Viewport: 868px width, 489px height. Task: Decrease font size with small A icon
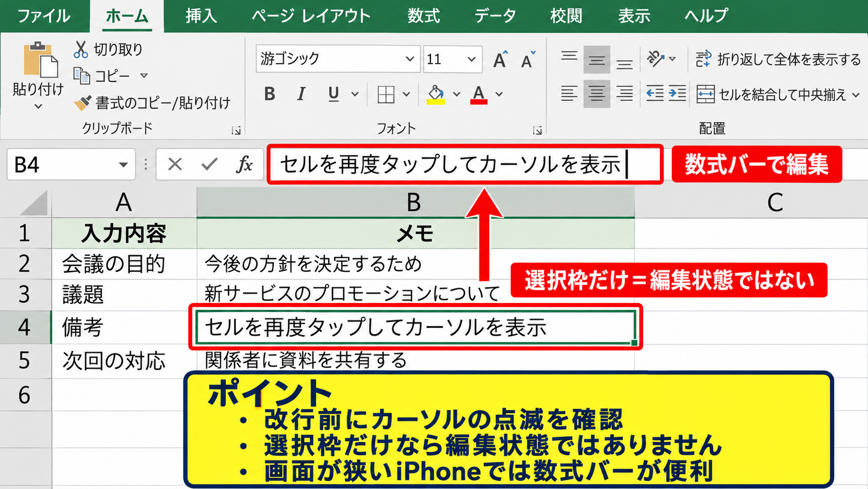click(528, 60)
